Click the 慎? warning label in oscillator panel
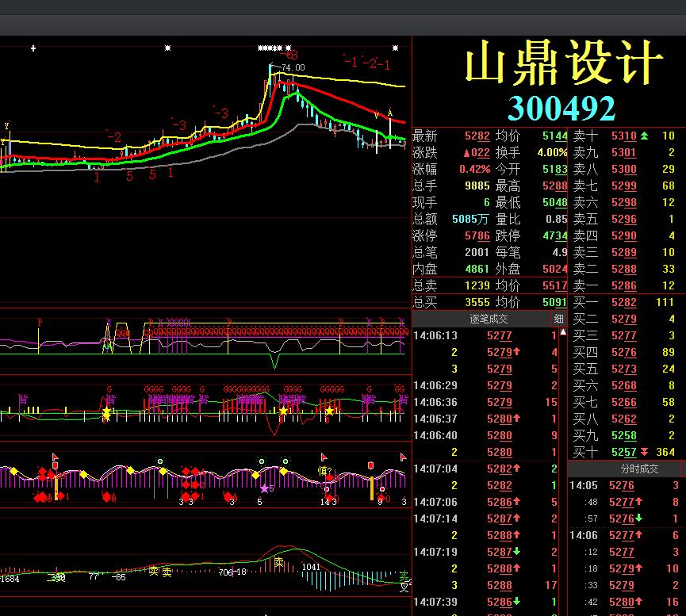 pyautogui.click(x=325, y=471)
